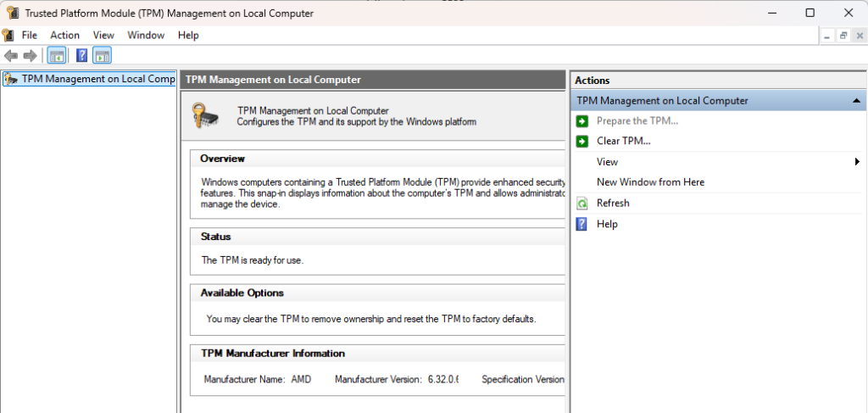
Task: Click the Overview description paragraph
Action: coord(382,193)
